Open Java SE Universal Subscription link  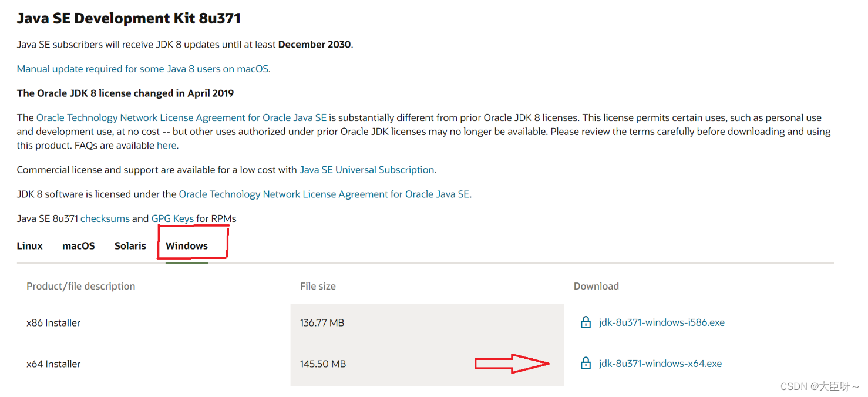coord(367,170)
